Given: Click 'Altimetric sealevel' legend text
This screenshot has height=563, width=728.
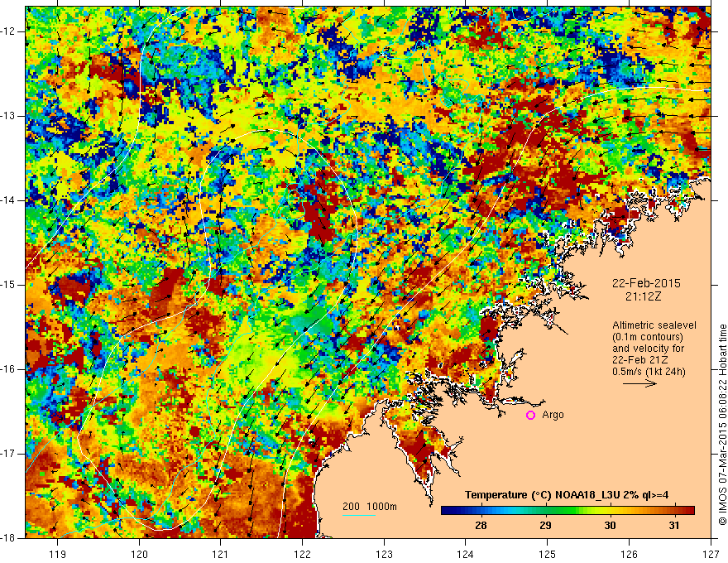Looking at the screenshot, I should pyautogui.click(x=654, y=325).
